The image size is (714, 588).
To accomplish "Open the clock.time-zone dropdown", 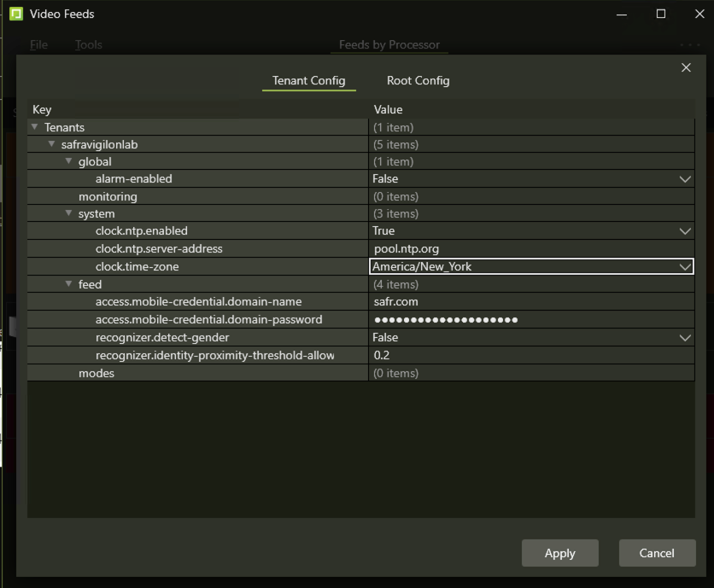I will [x=684, y=267].
